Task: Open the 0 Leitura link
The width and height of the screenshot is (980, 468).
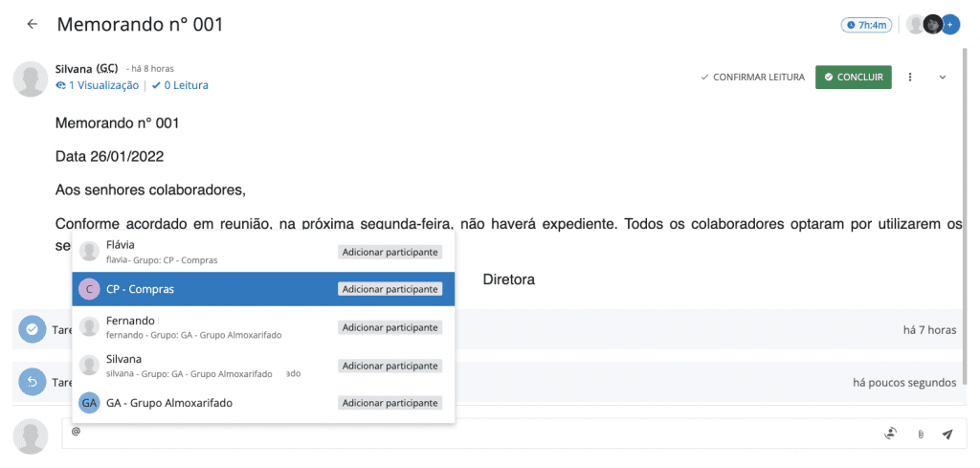Action: click(x=180, y=85)
